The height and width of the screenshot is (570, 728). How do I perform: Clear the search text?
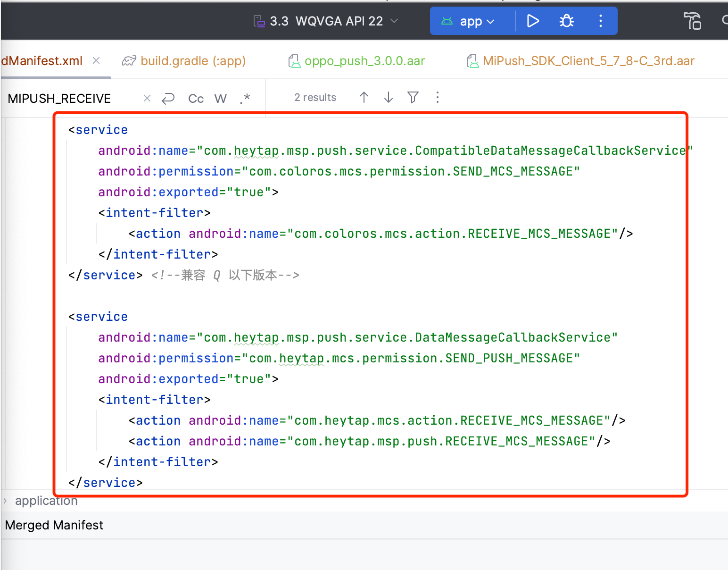pos(147,98)
